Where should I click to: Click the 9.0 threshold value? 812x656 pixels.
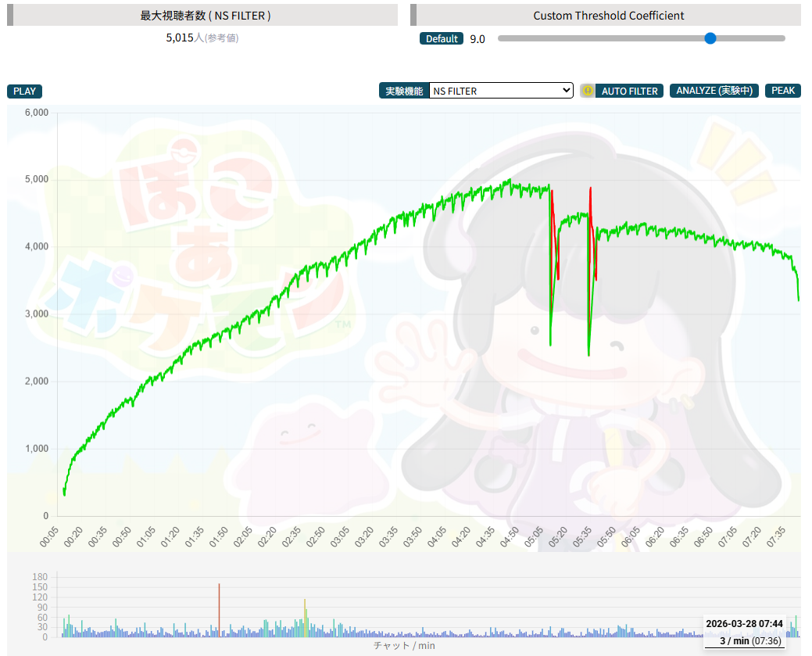(x=478, y=39)
